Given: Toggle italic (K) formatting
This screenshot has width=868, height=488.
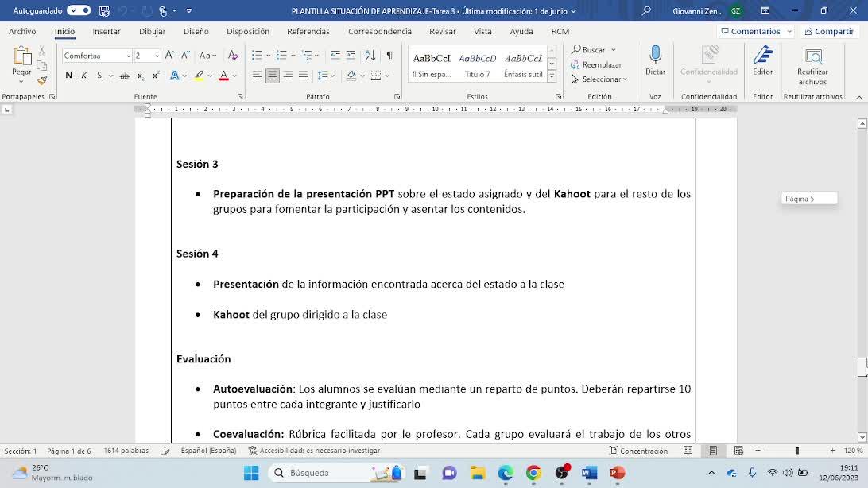Looking at the screenshot, I should [84, 76].
